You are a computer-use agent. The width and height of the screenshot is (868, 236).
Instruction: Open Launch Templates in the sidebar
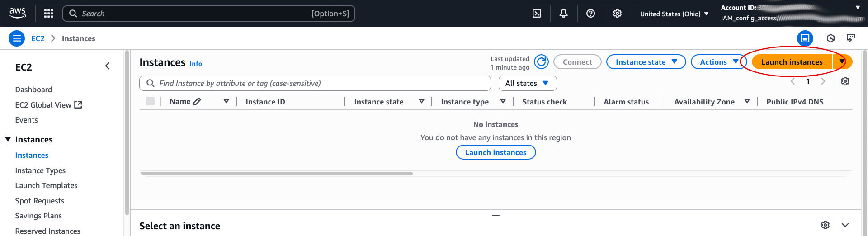[x=46, y=185]
